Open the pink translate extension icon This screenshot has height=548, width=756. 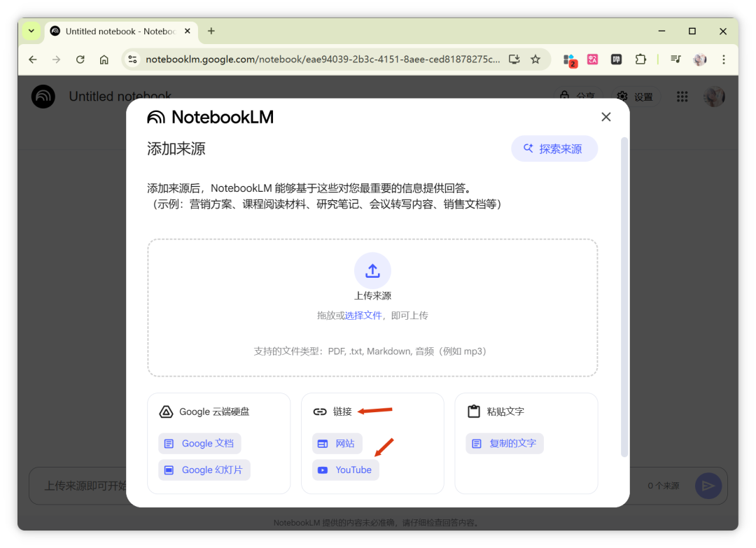593,59
